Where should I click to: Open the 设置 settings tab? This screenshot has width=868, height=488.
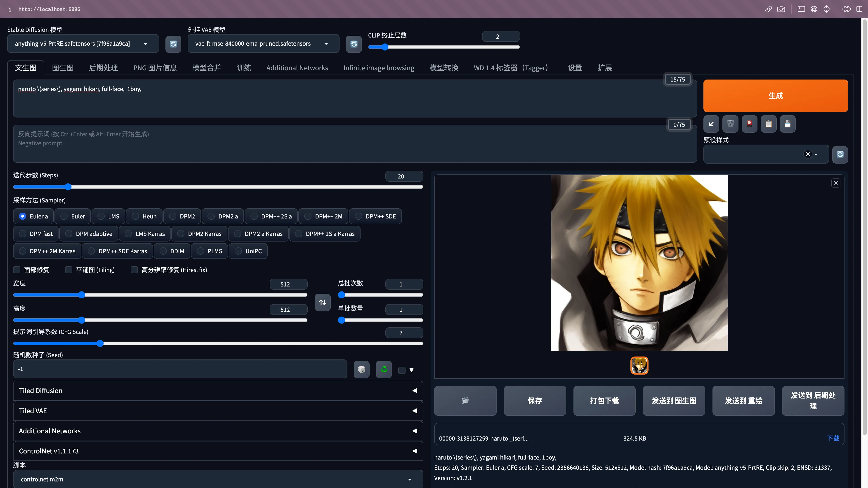point(575,68)
